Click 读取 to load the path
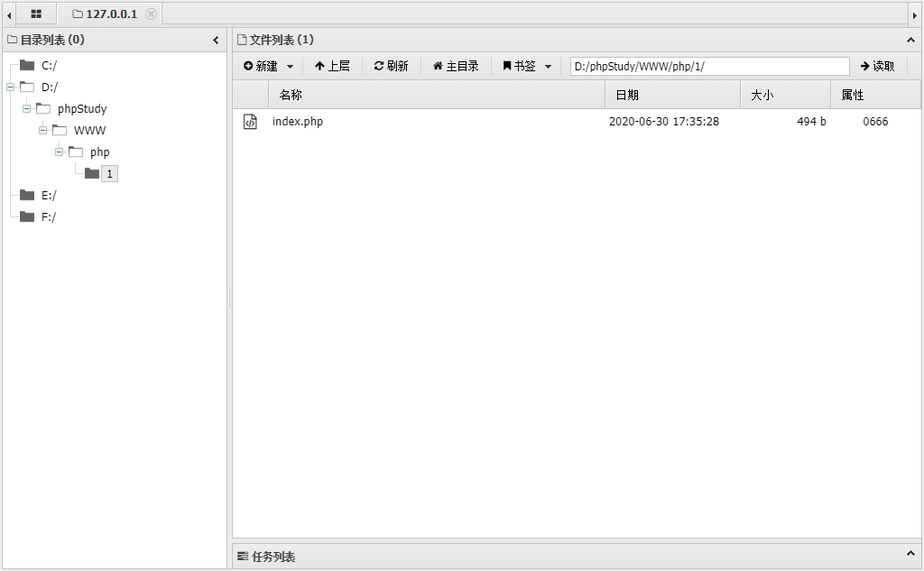The height and width of the screenshot is (571, 924). coord(877,66)
